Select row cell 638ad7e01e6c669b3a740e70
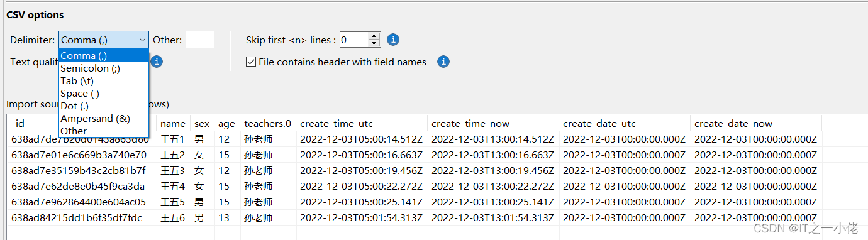This screenshot has height=240, width=868. click(79, 155)
